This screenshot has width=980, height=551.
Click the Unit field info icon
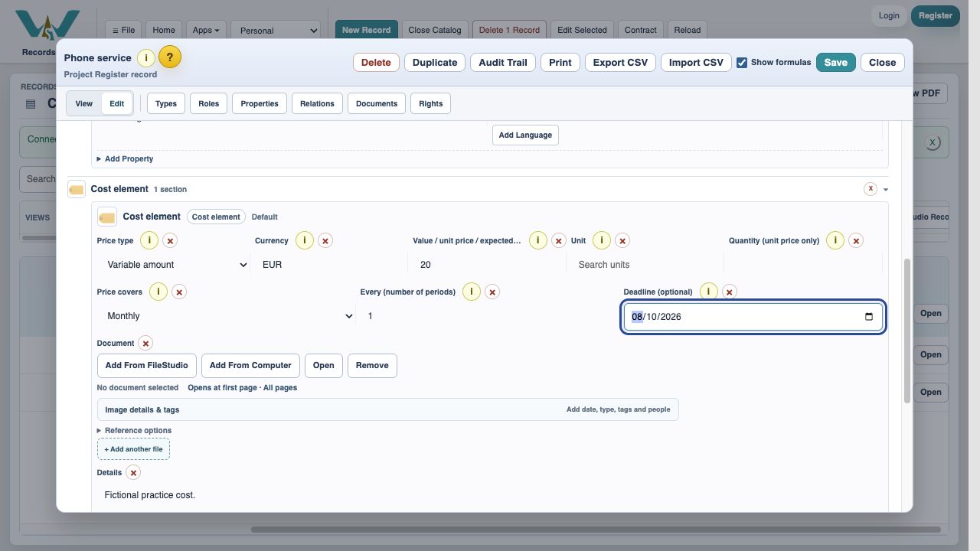coord(602,240)
